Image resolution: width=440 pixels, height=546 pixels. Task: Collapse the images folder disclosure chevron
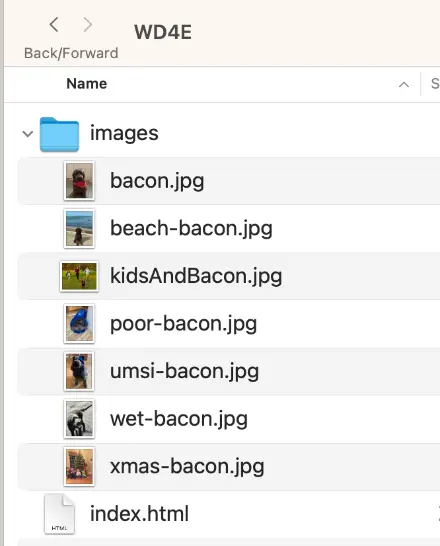(x=28, y=134)
